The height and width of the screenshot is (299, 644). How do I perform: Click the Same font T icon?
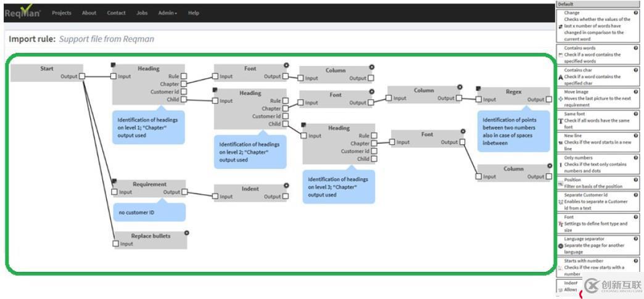pyautogui.click(x=561, y=121)
